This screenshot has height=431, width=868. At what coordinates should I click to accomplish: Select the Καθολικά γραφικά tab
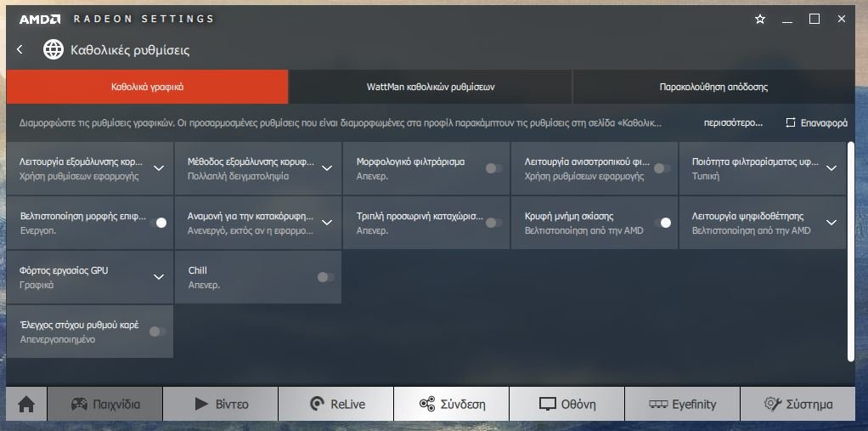pyautogui.click(x=147, y=87)
